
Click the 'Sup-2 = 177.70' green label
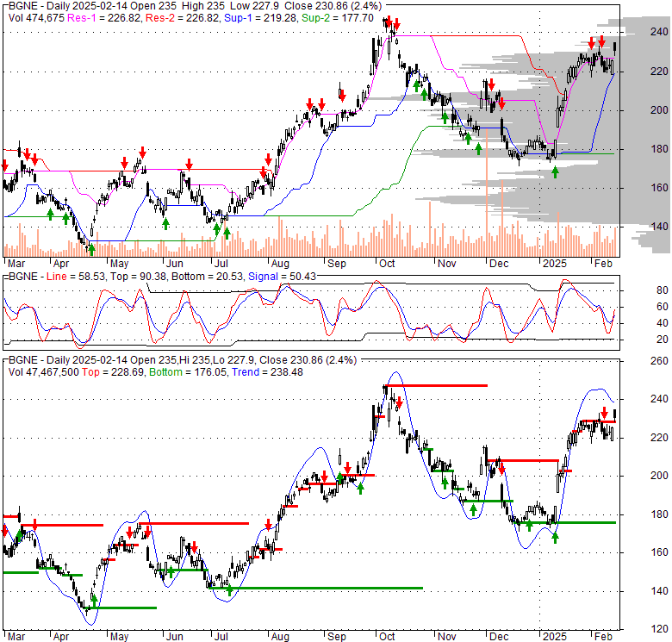click(x=338, y=18)
